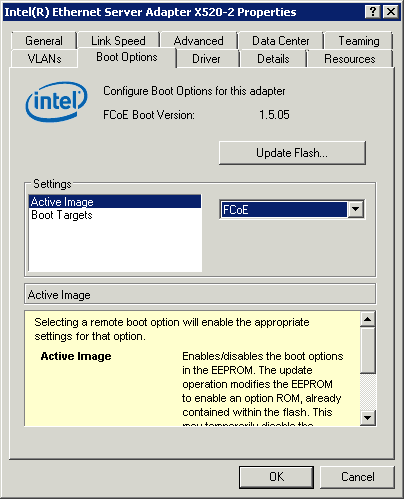Click the description scrollbar up arrow
Screen dimensions: 404x499
click(x=368, y=319)
